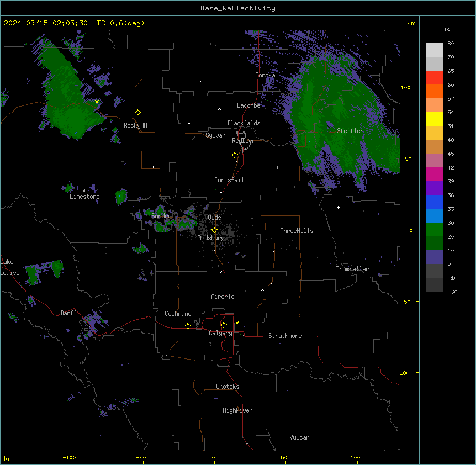Click the Ponoka label
The height and width of the screenshot is (465, 476).
point(265,75)
